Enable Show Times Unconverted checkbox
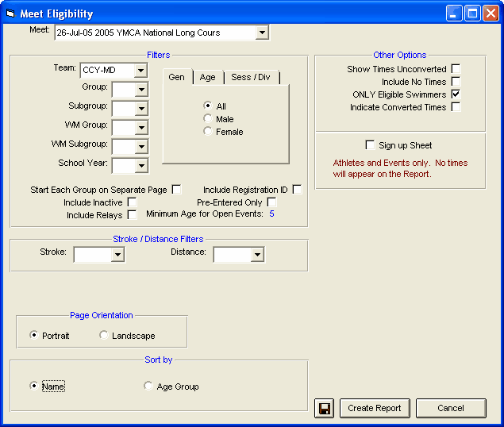Viewport: 504px width, 427px height. tap(456, 69)
